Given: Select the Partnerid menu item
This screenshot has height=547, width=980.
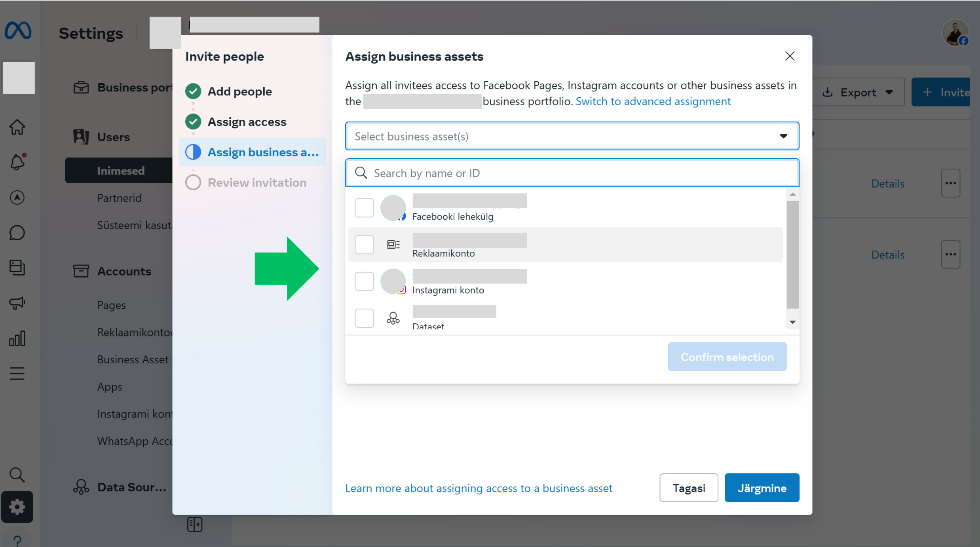Looking at the screenshot, I should click(x=119, y=198).
